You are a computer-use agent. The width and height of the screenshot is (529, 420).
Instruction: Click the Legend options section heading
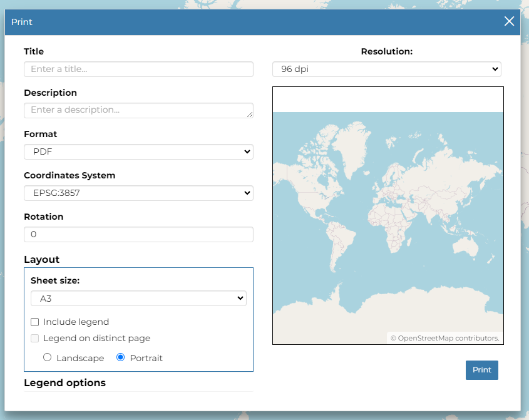64,382
